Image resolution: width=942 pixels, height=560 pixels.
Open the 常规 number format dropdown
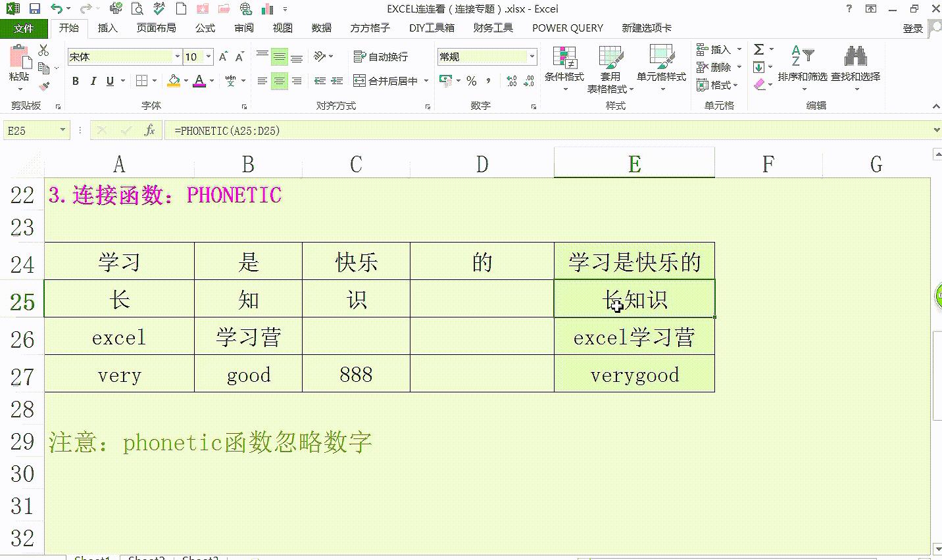tap(530, 57)
